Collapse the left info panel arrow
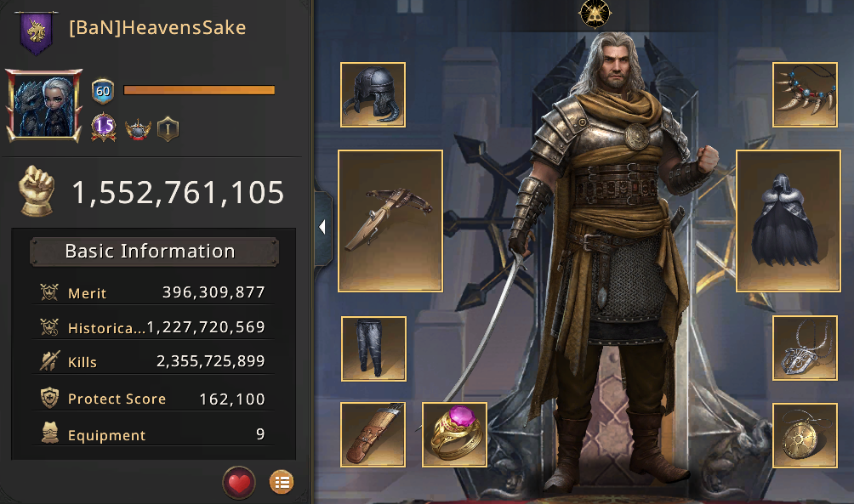The width and height of the screenshot is (854, 504). pyautogui.click(x=322, y=227)
